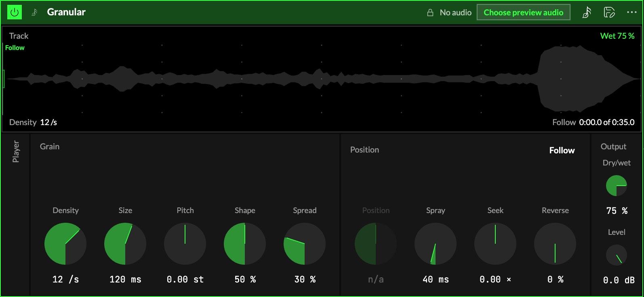Click the lock icon next to No audio
This screenshot has width=644, height=297.
click(430, 13)
